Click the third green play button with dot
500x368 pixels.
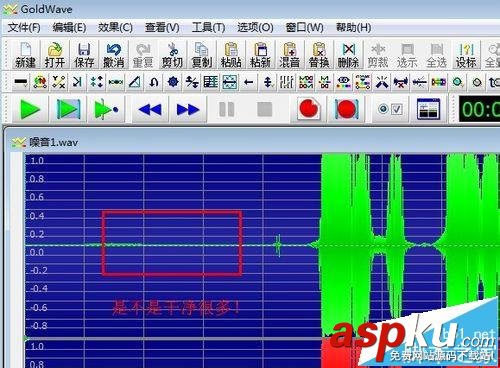[106, 109]
